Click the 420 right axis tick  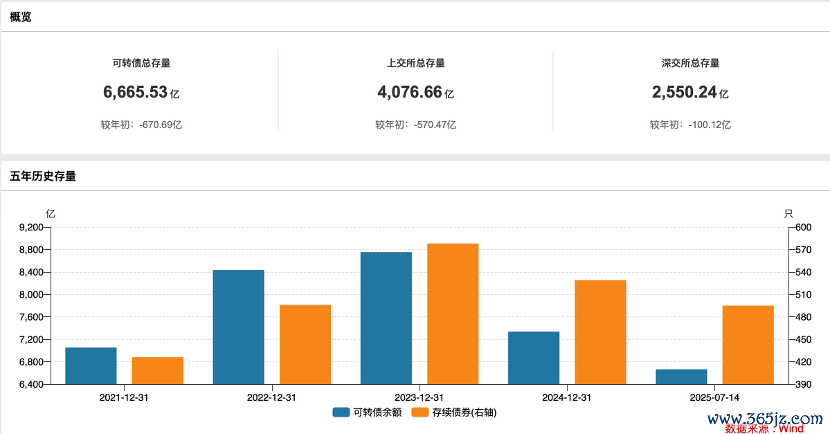pyautogui.click(x=804, y=362)
